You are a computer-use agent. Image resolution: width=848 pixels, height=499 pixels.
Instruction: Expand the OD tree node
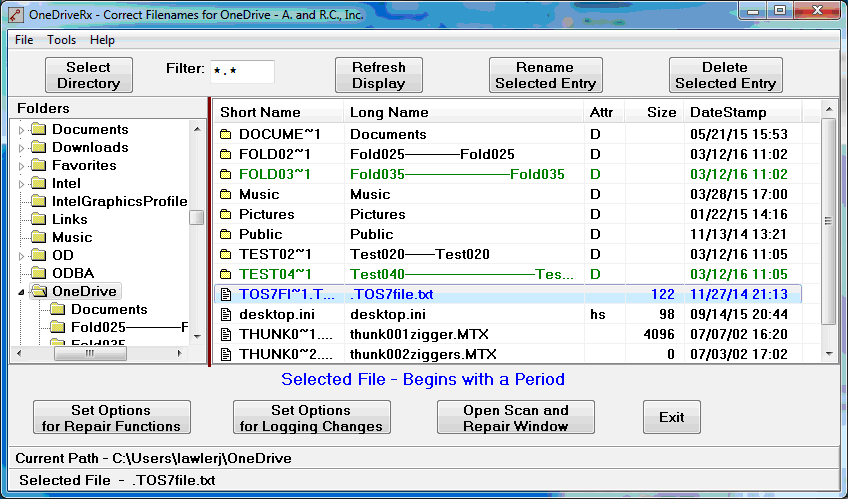coord(21,256)
